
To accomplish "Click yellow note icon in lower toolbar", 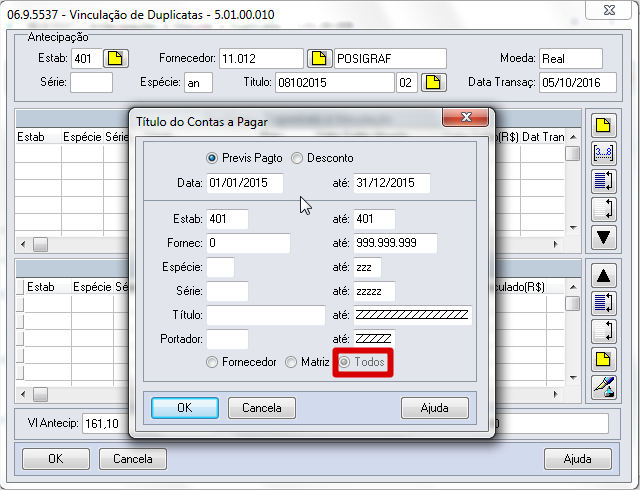I will pos(603,359).
